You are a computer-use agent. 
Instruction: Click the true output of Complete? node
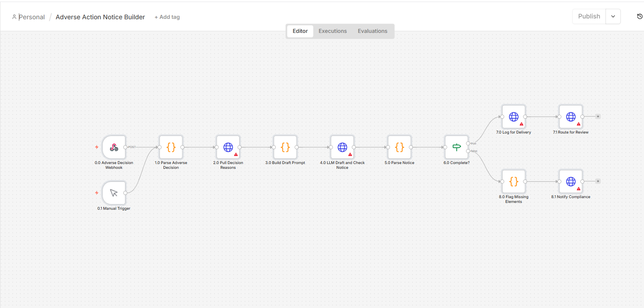coord(468,144)
